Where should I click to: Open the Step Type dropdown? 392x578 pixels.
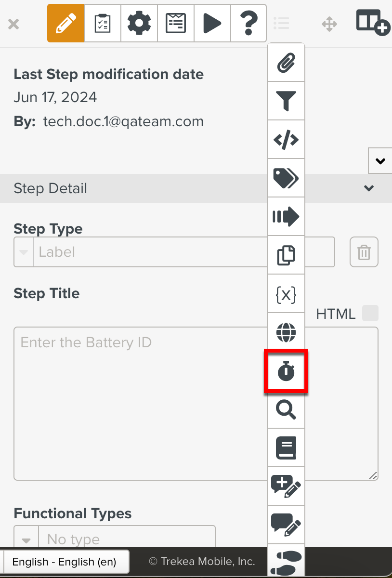[24, 252]
